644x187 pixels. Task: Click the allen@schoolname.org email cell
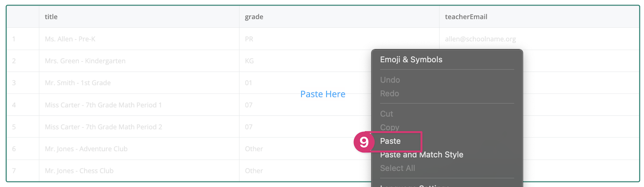click(x=539, y=39)
